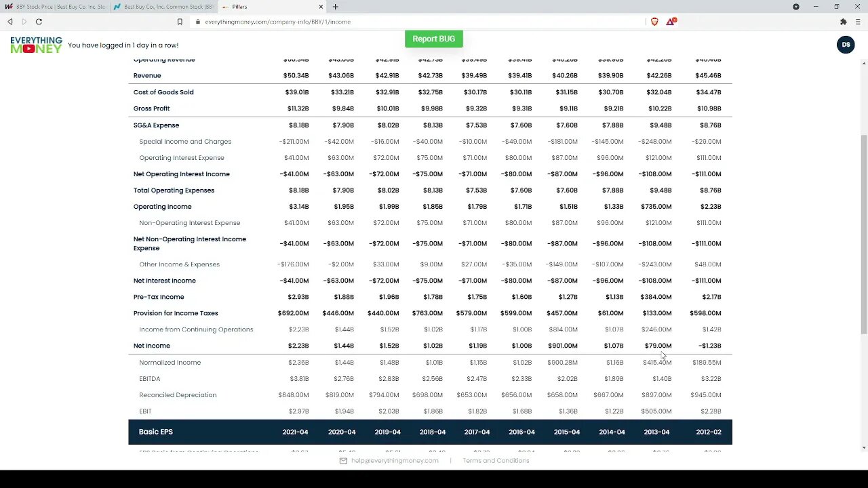The width and height of the screenshot is (868, 488).
Task: Open the help@everythingmoney.com link
Action: (x=395, y=461)
